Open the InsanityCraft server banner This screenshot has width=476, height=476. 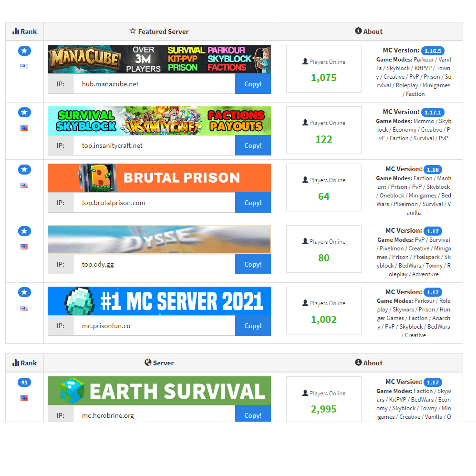click(159, 121)
